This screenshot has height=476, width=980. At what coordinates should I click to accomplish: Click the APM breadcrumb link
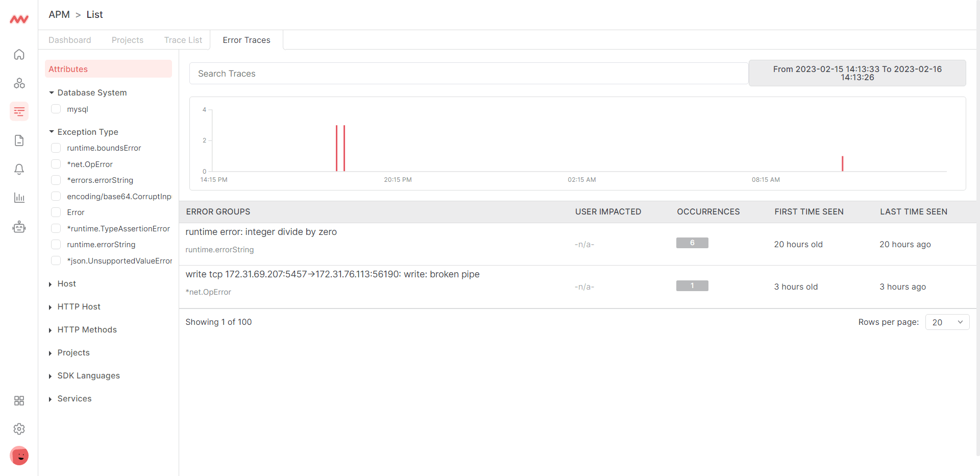tap(59, 14)
